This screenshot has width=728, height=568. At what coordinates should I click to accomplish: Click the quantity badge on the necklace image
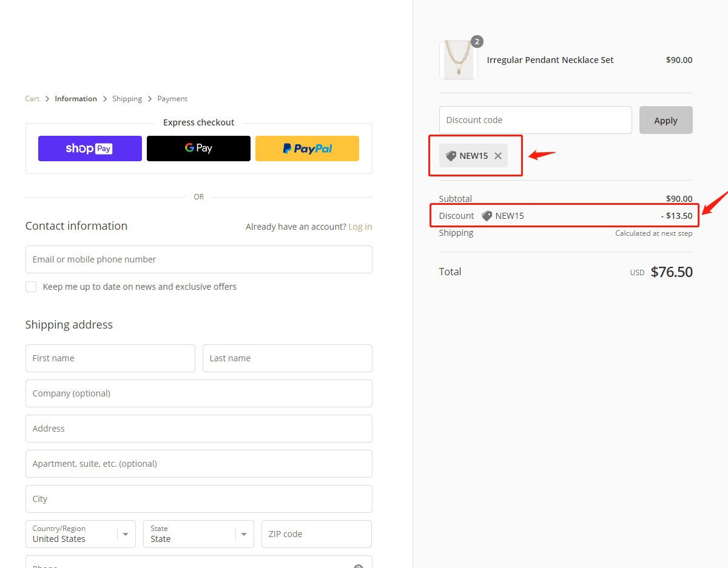tap(477, 42)
